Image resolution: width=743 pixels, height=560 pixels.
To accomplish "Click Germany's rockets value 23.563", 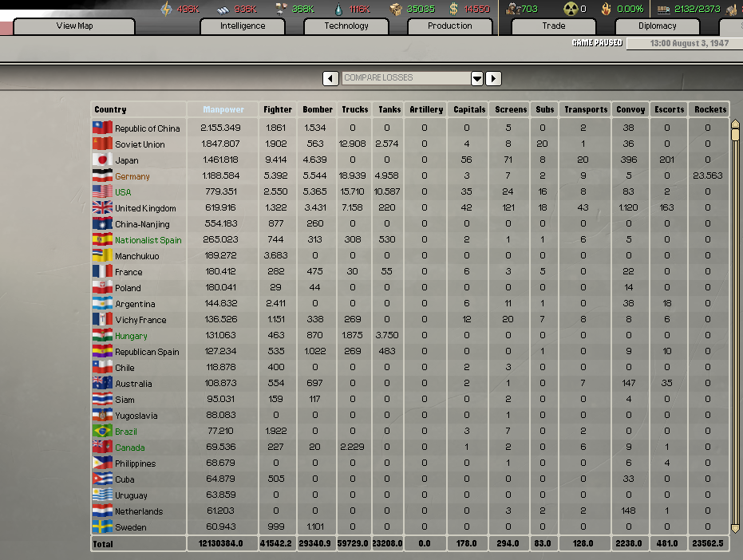I will coord(707,175).
